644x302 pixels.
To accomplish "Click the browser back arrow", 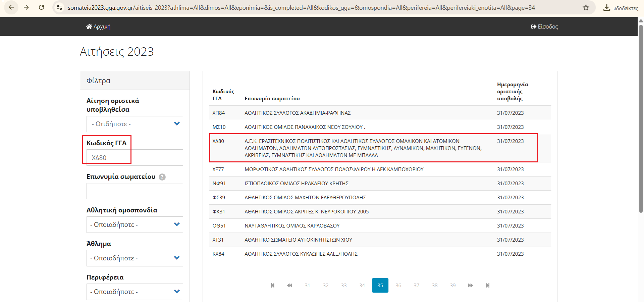I will point(11,7).
